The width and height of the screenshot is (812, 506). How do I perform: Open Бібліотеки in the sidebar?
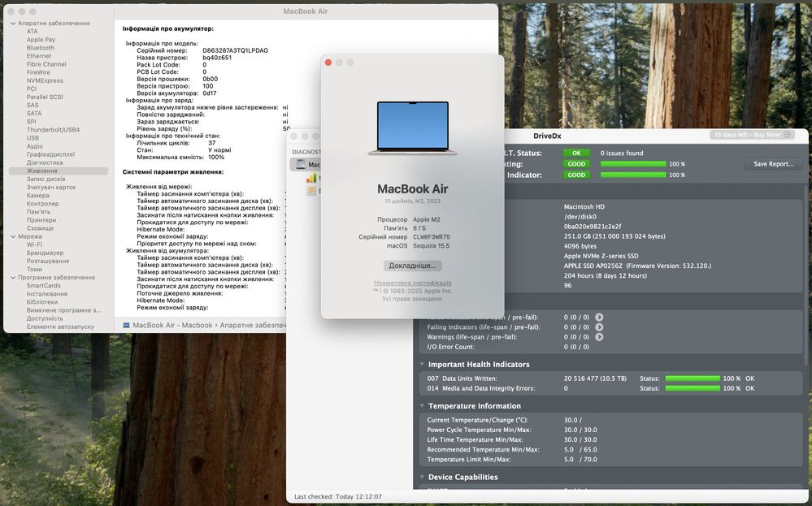(42, 302)
